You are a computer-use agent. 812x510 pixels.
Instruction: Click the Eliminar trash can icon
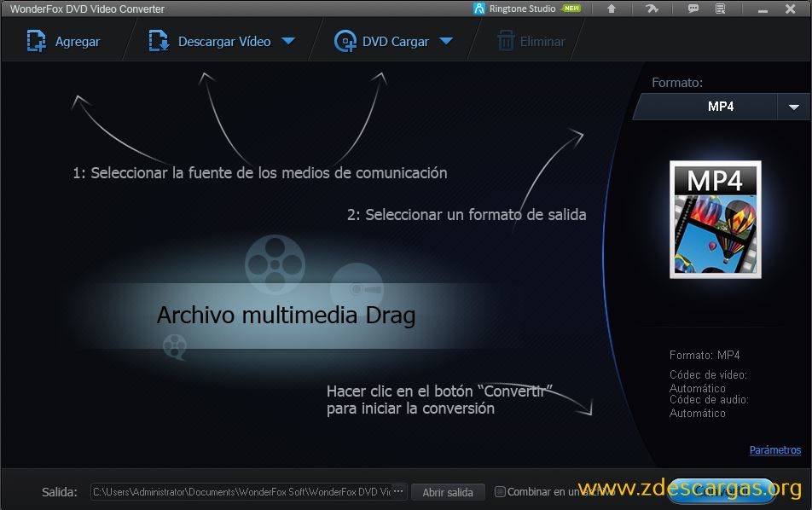(506, 41)
